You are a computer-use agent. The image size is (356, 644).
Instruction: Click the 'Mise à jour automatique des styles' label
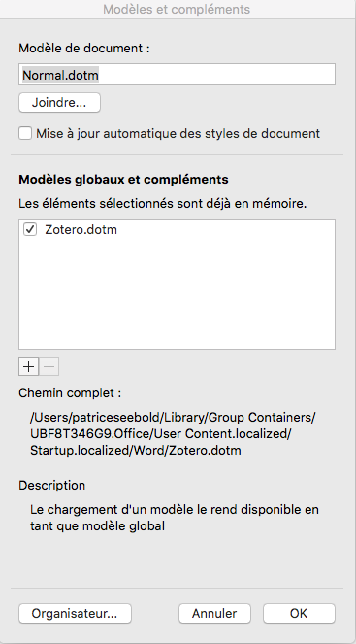pyautogui.click(x=178, y=133)
